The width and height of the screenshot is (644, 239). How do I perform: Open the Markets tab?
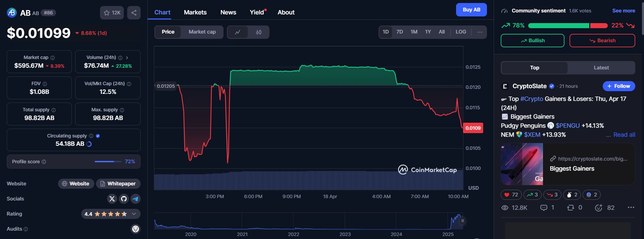195,12
